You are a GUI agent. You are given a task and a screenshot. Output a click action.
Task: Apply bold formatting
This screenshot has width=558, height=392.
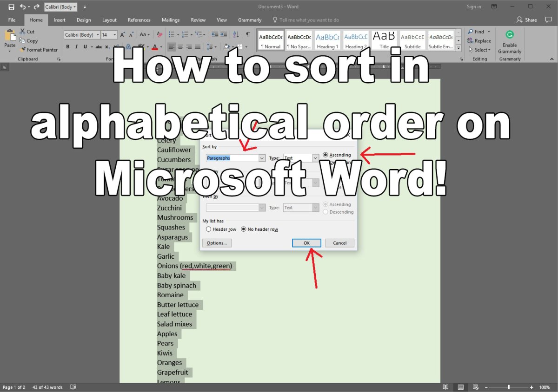coord(68,47)
